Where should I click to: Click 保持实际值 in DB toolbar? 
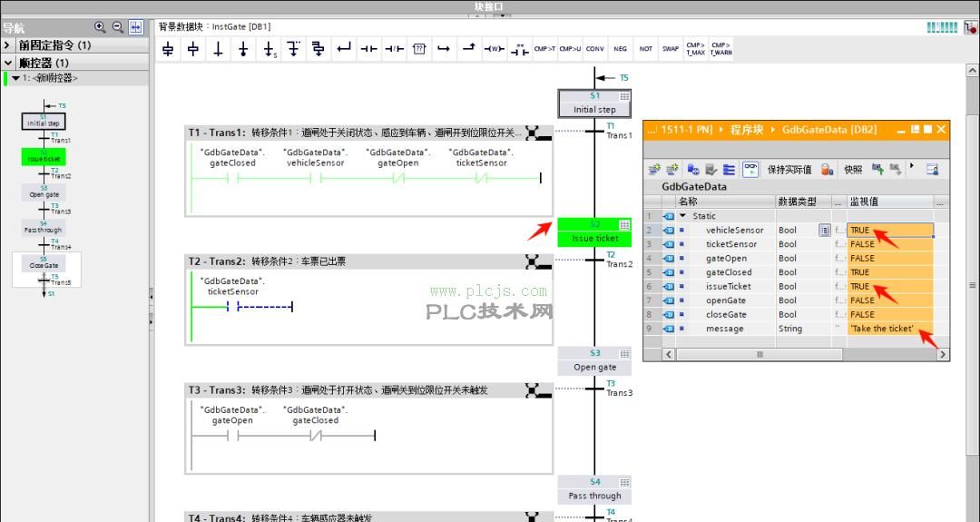click(789, 170)
